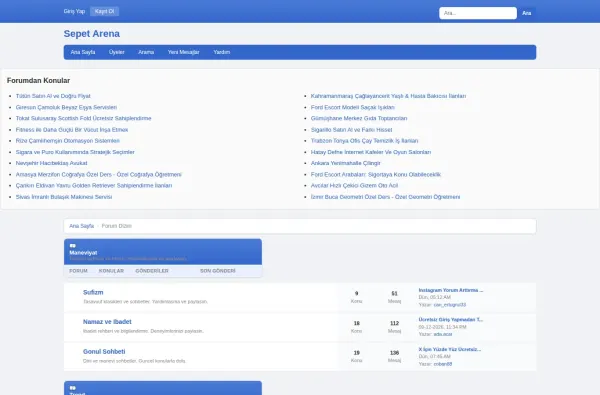Screen dimensions: 600x395
Task: View profile of author can_ertugrul33
Action: point(450,305)
